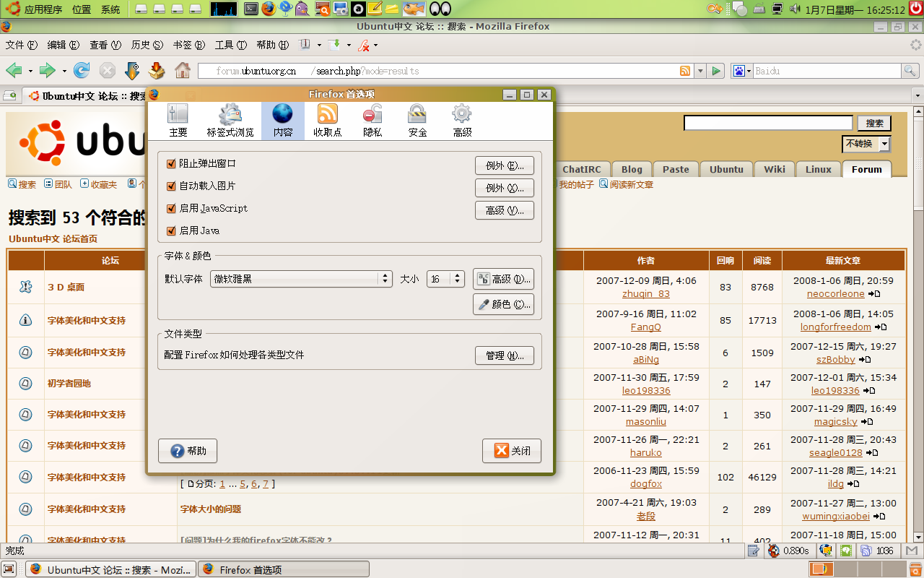This screenshot has width=924, height=578.
Task: Open the 应用程序 Applications menu
Action: pos(35,9)
